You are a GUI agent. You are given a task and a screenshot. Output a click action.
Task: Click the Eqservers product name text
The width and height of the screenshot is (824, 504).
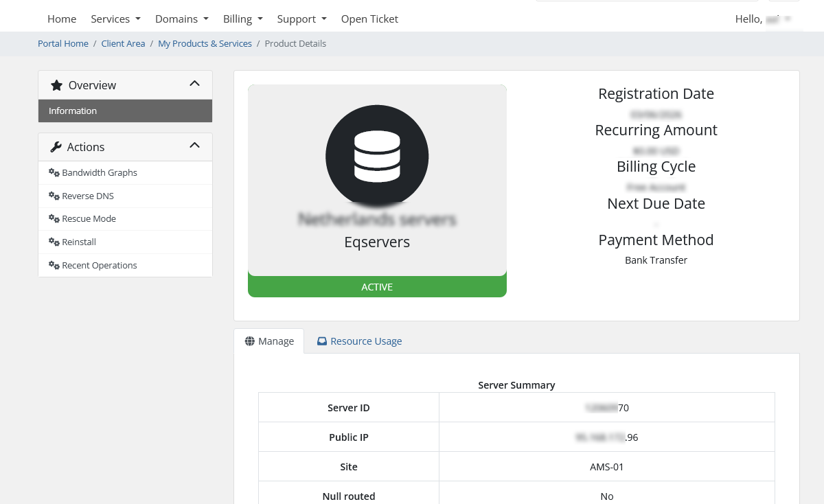point(377,242)
